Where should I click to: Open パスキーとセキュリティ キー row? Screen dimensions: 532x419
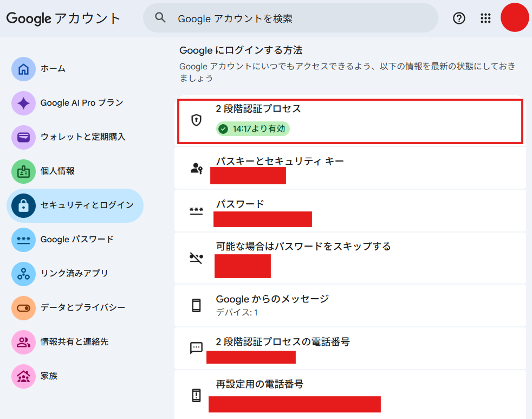click(350, 167)
